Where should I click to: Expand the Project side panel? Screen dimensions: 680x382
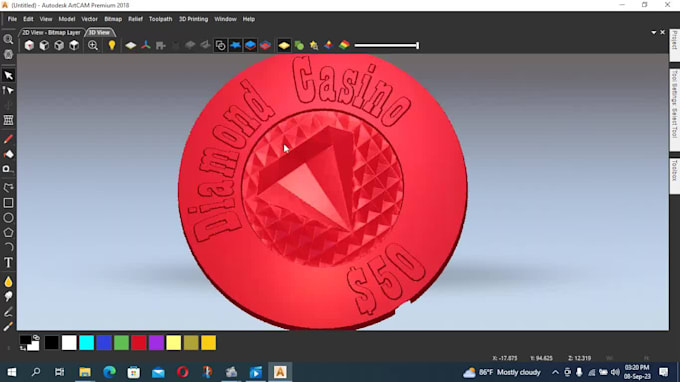coord(674,40)
